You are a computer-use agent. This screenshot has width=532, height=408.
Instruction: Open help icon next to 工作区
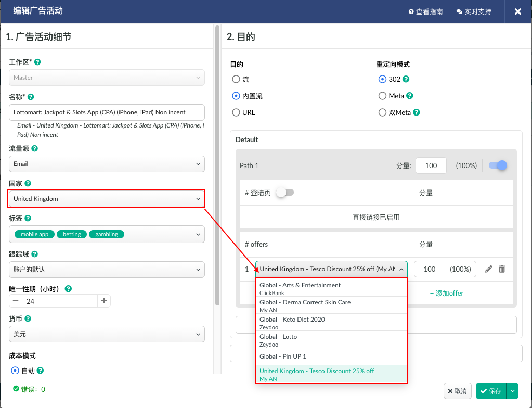[x=37, y=62]
